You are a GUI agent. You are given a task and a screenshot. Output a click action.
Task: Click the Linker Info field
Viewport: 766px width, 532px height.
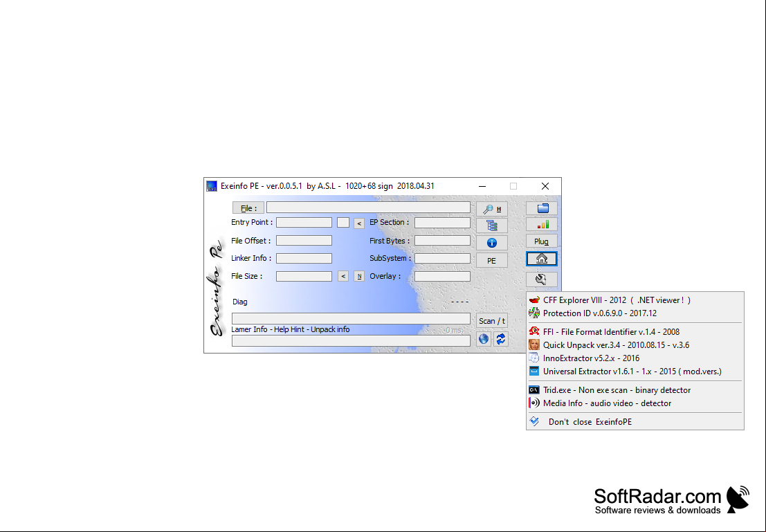coord(304,258)
